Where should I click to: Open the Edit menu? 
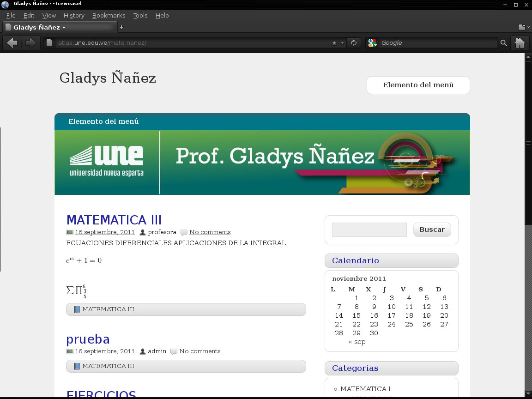29,15
